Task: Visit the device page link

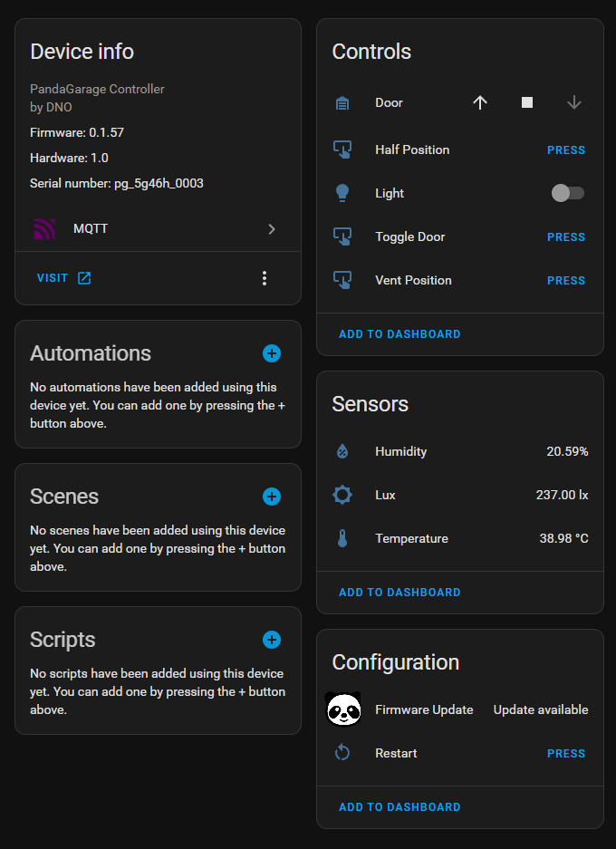Action: 64,278
